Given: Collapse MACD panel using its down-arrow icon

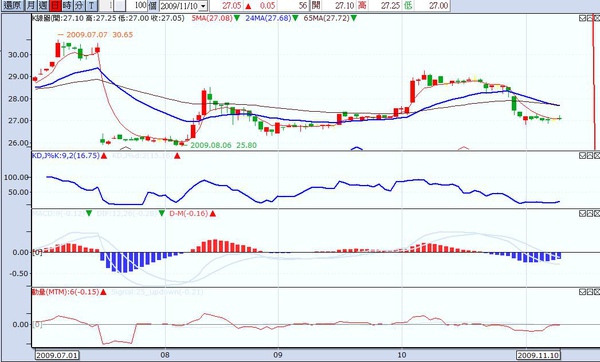Looking at the screenshot, I should coord(582,213).
